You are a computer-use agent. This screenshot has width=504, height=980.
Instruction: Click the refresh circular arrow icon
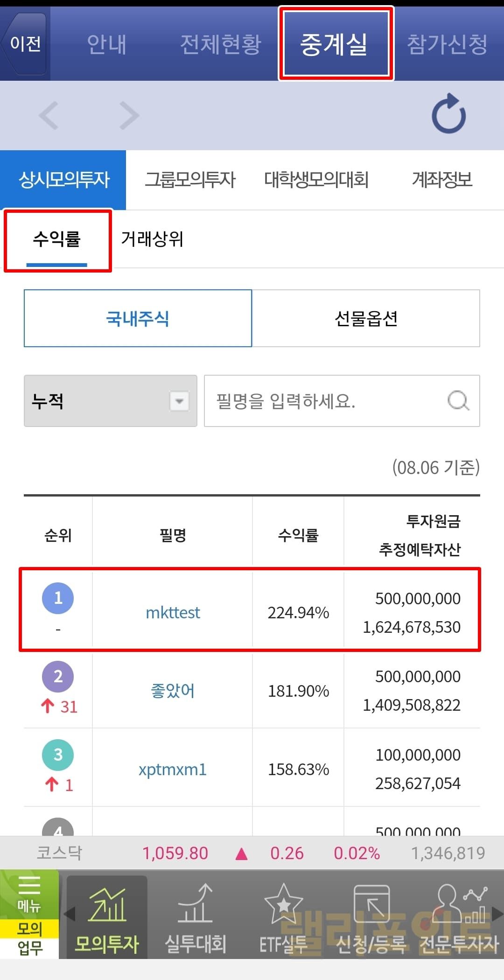pos(448,114)
